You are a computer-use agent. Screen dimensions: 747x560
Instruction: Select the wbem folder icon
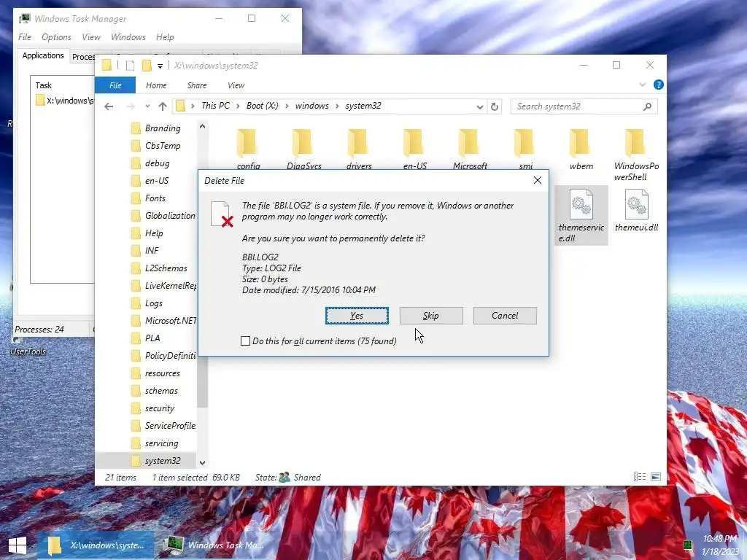[581, 143]
